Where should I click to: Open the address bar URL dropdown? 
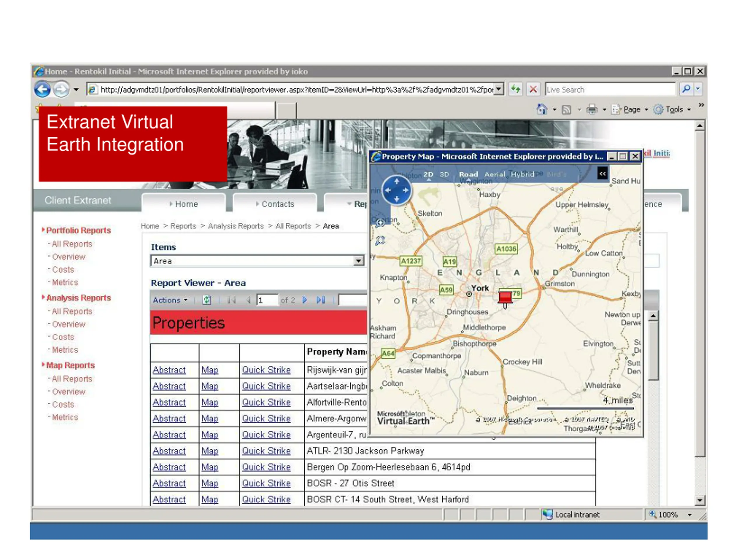point(498,90)
